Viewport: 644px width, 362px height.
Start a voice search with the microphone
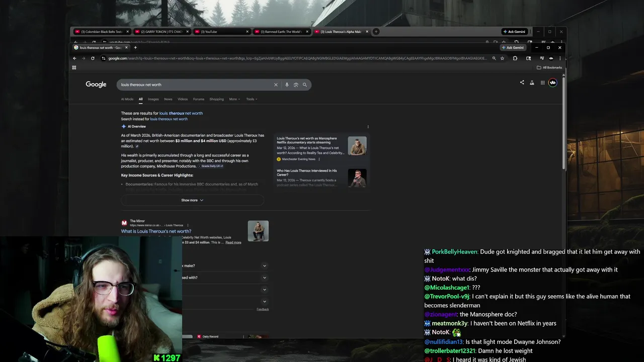[x=287, y=84]
